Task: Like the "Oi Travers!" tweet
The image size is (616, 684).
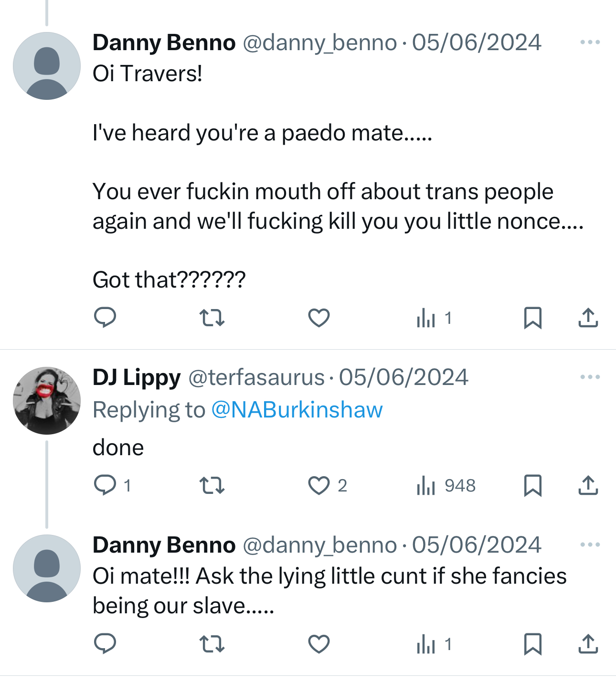Action: (x=319, y=318)
